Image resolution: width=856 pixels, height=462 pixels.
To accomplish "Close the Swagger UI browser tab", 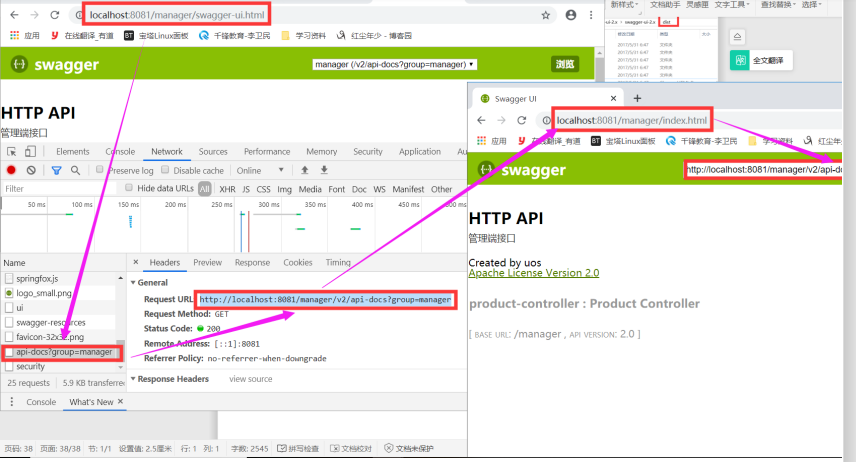I will click(x=613, y=98).
